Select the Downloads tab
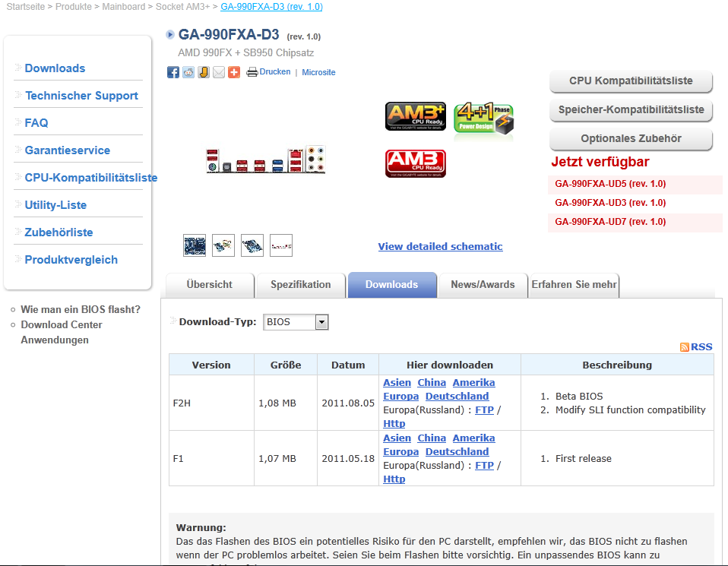The width and height of the screenshot is (728, 566). 392,285
